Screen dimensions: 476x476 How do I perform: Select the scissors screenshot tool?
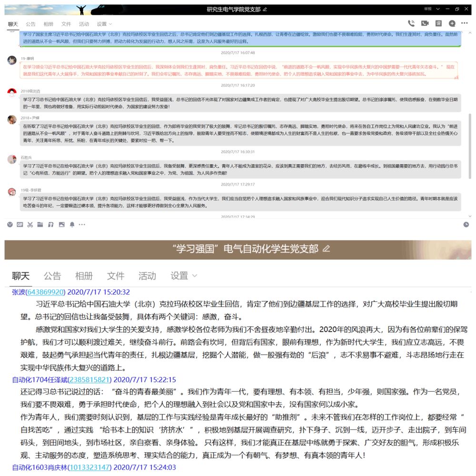click(x=30, y=224)
